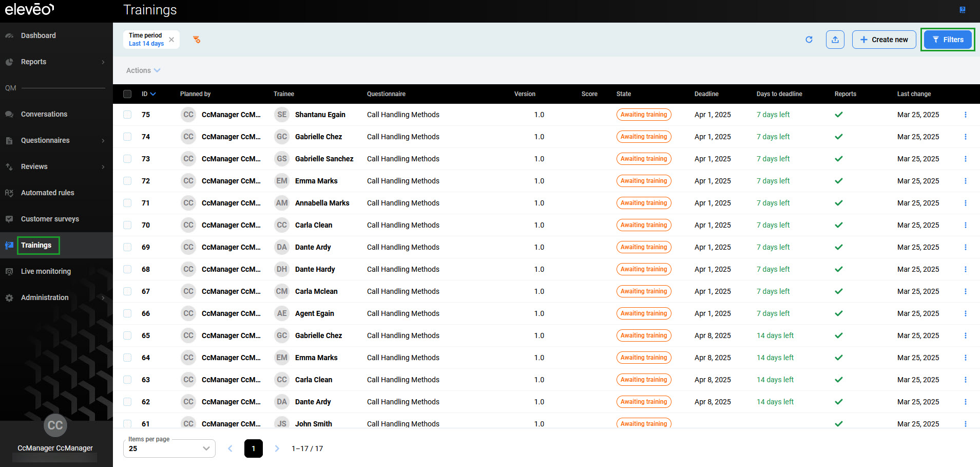Click the next page arrow
Viewport: 980px width, 467px height.
pyautogui.click(x=277, y=449)
